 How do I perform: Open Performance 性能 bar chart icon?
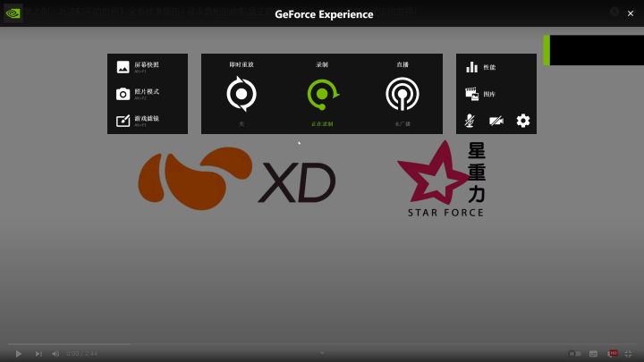[472, 67]
